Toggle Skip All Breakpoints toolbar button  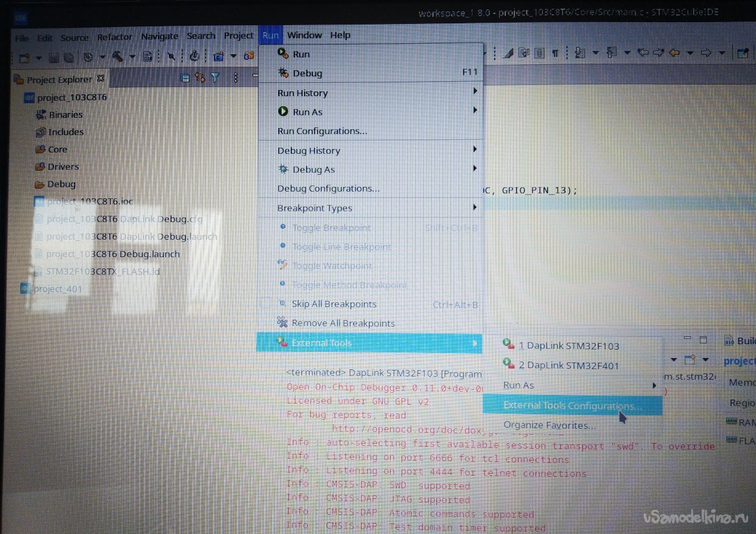coord(171,57)
